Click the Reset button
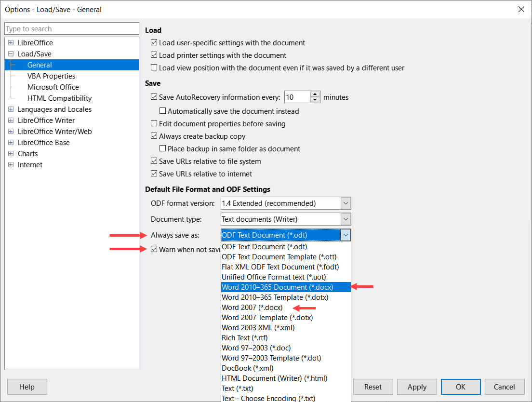532x402 pixels. pyautogui.click(x=373, y=387)
